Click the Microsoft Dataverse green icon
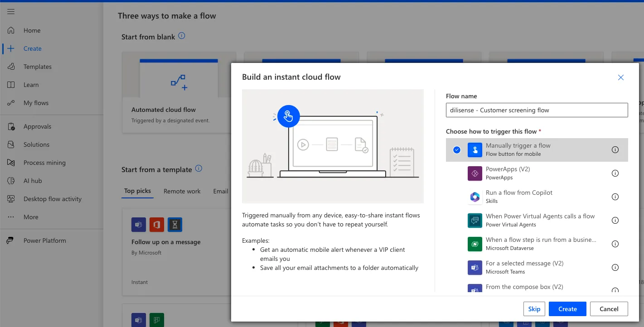The height and width of the screenshot is (327, 644). pos(475,244)
